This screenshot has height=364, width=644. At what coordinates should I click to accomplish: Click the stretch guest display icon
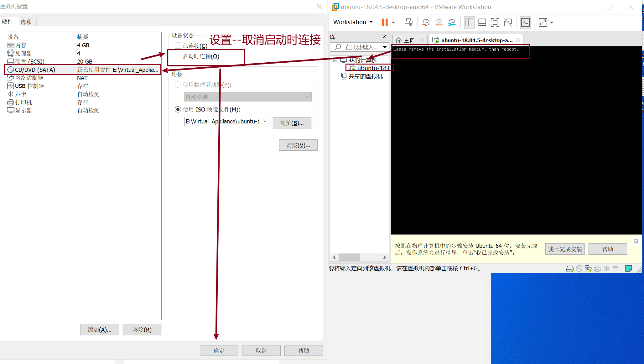click(543, 22)
